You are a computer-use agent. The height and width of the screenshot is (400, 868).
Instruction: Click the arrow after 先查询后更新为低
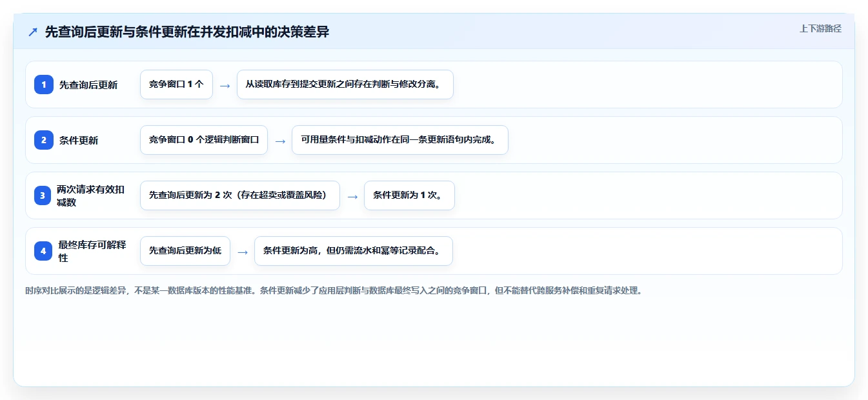[x=243, y=252]
